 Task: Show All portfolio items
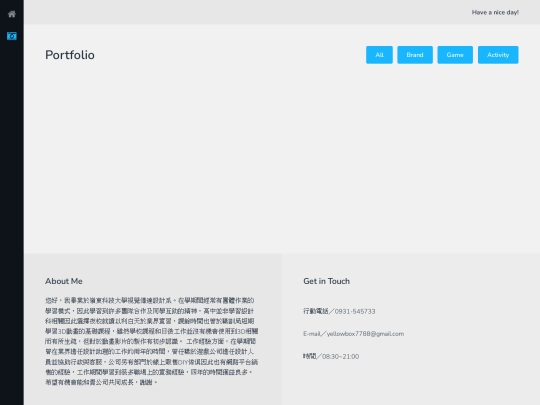pyautogui.click(x=379, y=55)
